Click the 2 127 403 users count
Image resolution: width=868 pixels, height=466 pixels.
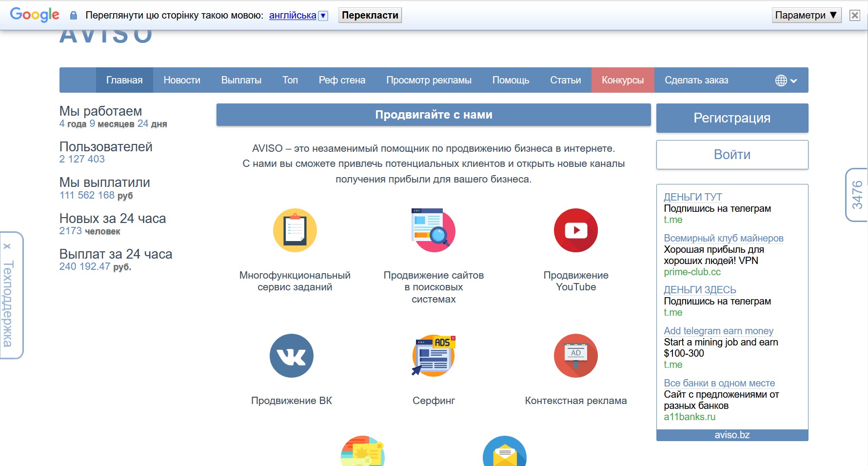coord(82,159)
